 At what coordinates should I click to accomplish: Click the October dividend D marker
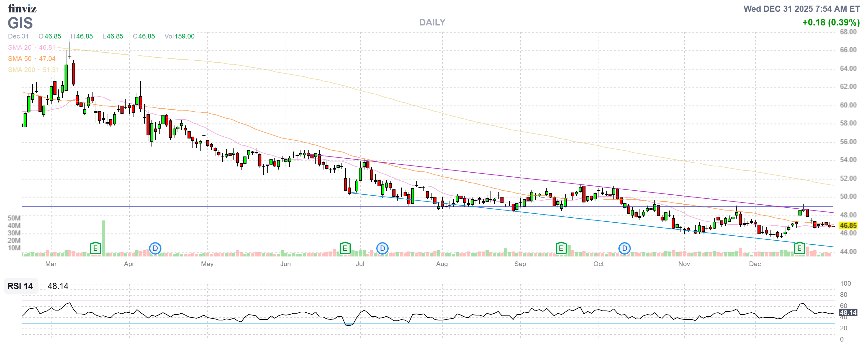click(x=624, y=249)
